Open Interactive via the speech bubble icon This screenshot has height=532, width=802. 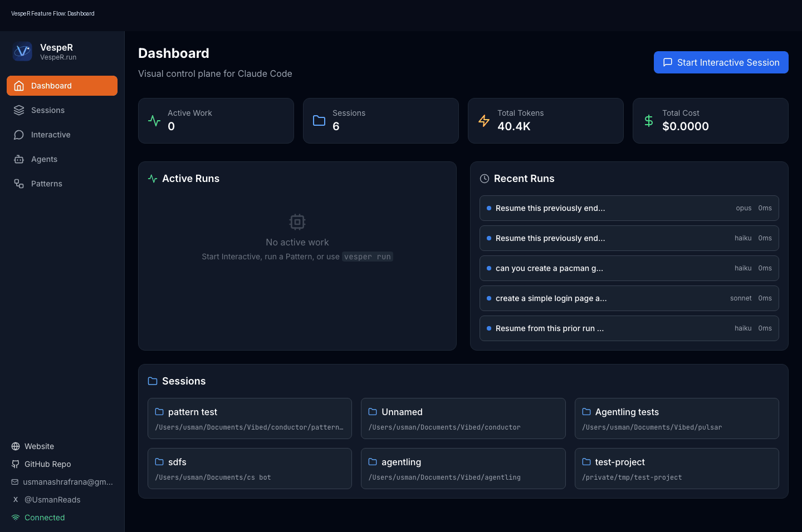pos(18,135)
